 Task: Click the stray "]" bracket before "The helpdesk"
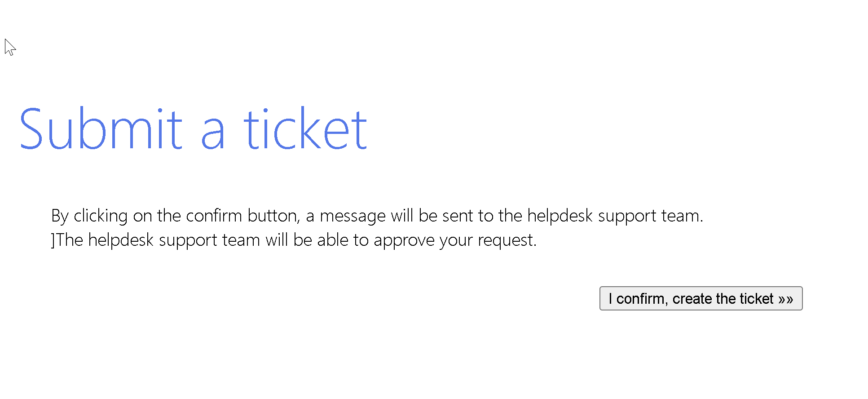[x=53, y=240]
